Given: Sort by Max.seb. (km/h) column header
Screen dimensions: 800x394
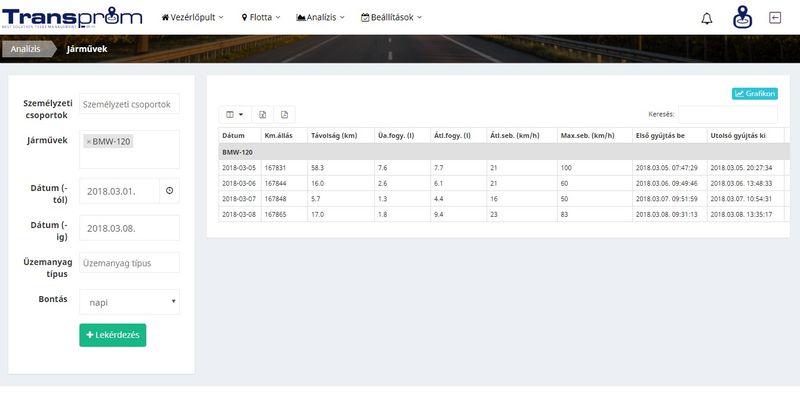Looking at the screenshot, I should tap(594, 136).
